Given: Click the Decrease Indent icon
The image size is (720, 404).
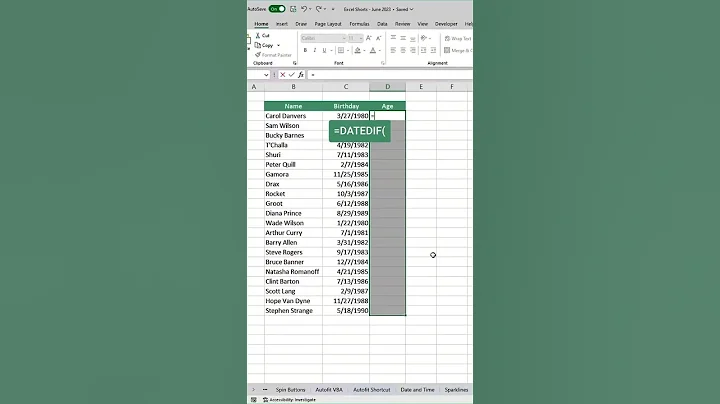Looking at the screenshot, I should click(423, 50).
